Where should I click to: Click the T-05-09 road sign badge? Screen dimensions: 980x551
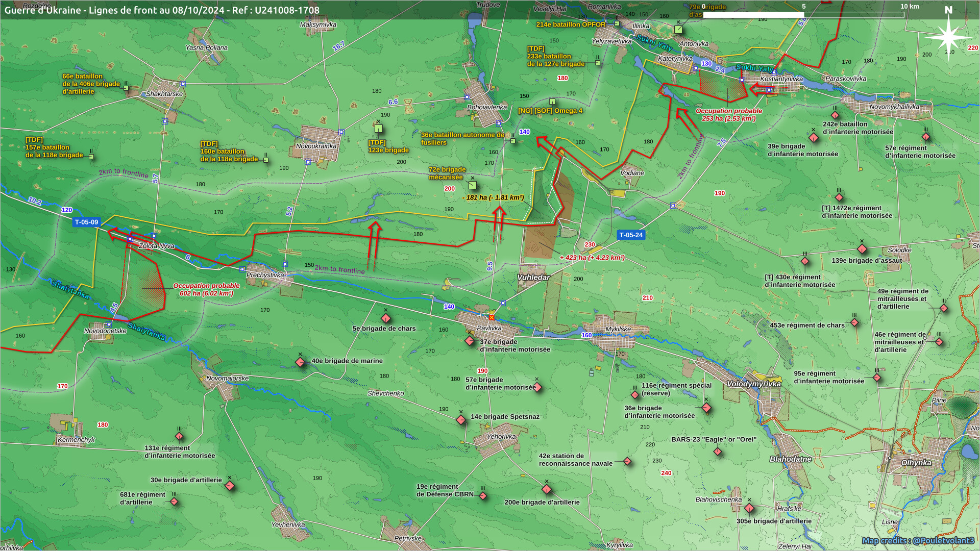(86, 222)
